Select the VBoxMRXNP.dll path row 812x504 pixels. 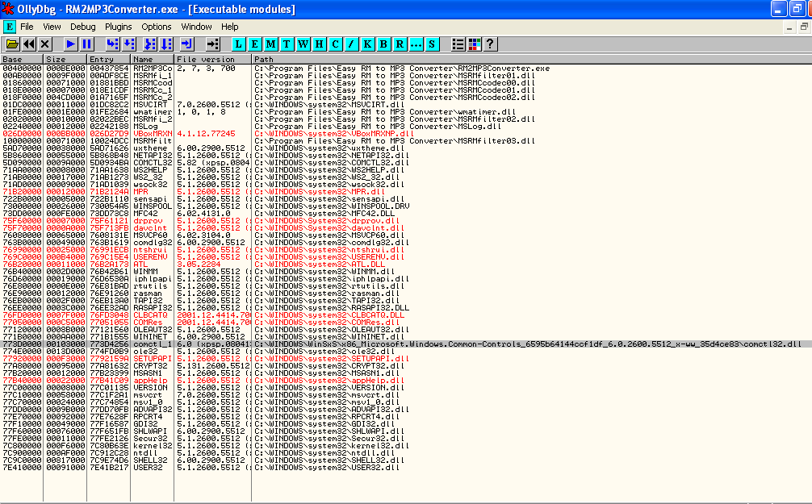[334, 134]
